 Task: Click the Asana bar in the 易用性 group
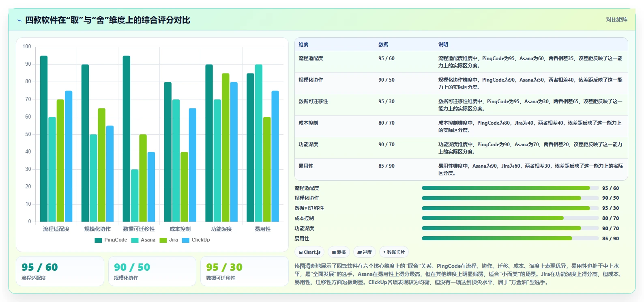259,143
